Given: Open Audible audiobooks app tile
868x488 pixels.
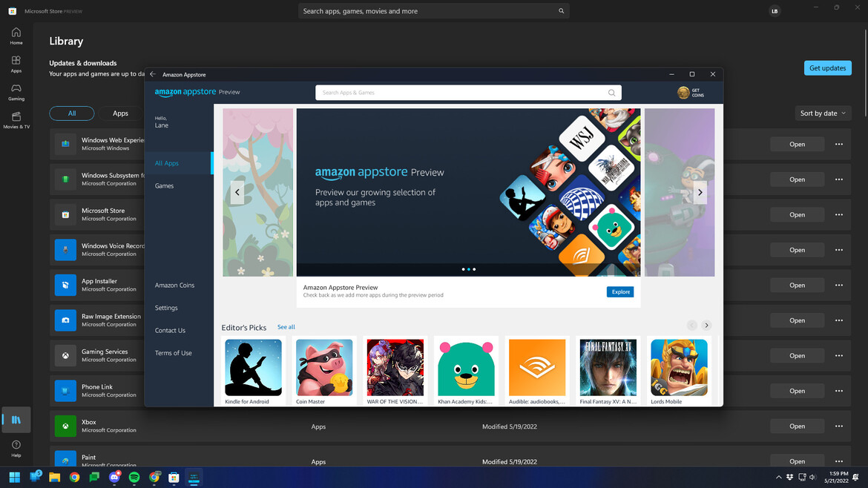Looking at the screenshot, I should tap(537, 372).
